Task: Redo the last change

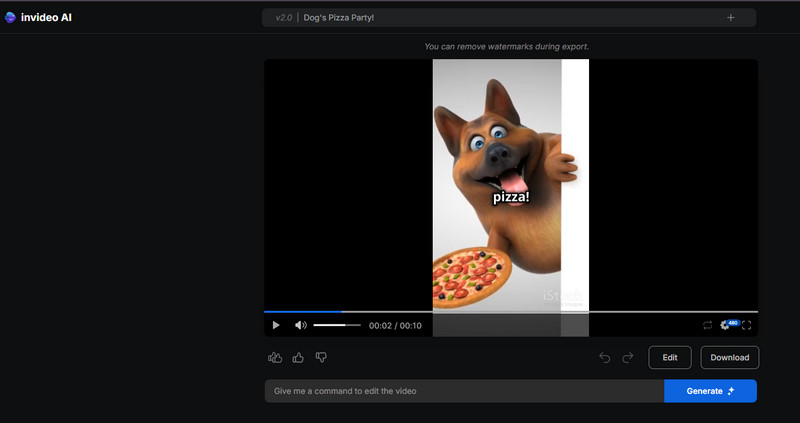Action: 628,358
